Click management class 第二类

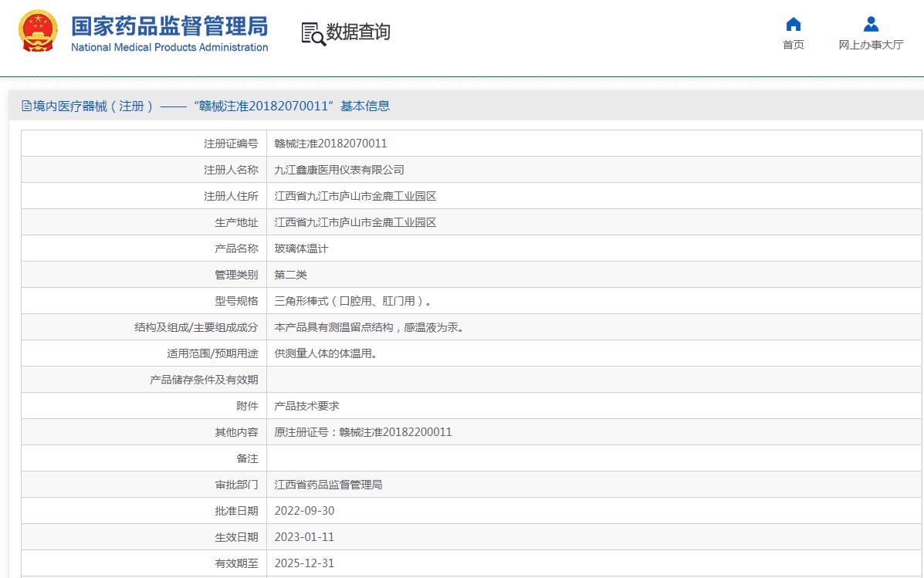(290, 275)
